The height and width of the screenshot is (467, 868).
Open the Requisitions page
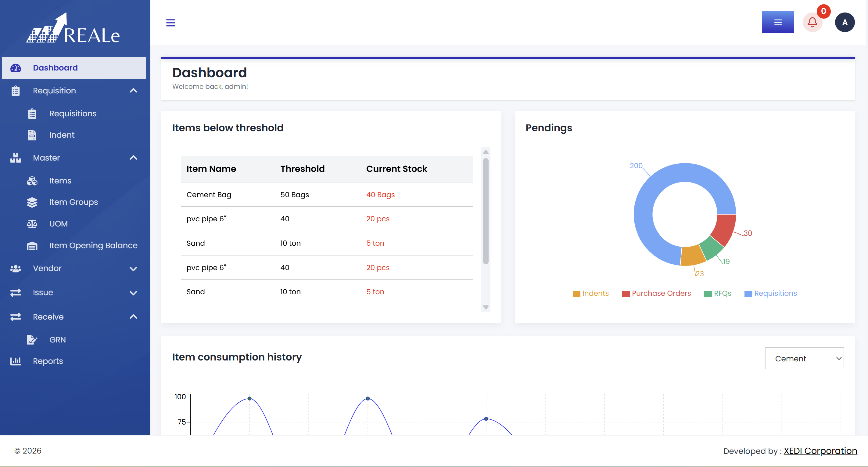tap(73, 114)
